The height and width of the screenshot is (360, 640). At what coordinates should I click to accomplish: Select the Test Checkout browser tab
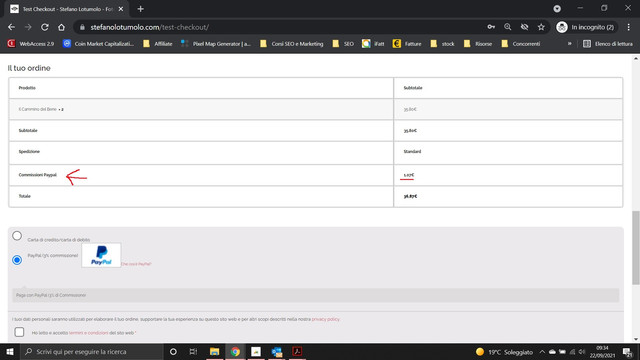point(67,9)
